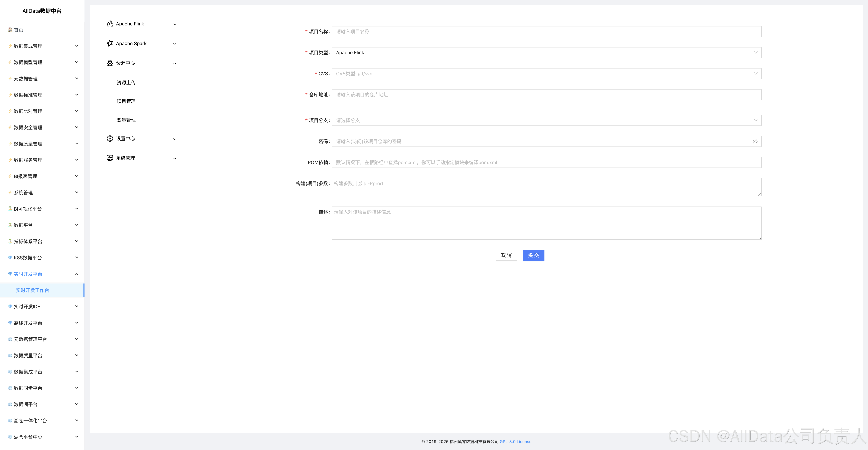Open the 项目分支 branch dropdown
Viewport: 868px width, 450px height.
546,120
